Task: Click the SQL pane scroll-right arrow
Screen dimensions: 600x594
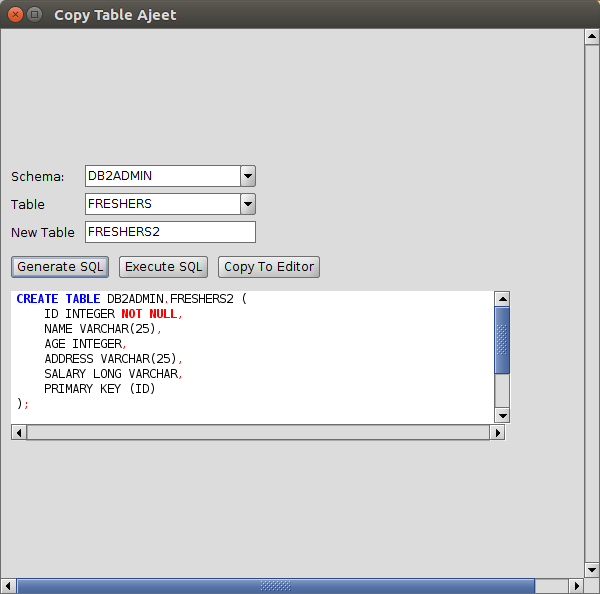Action: click(495, 433)
